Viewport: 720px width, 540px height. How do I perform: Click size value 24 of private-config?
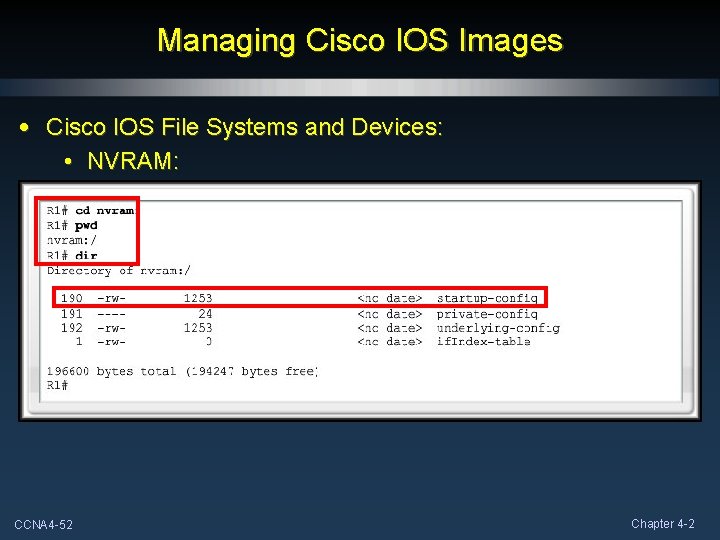coord(205,314)
